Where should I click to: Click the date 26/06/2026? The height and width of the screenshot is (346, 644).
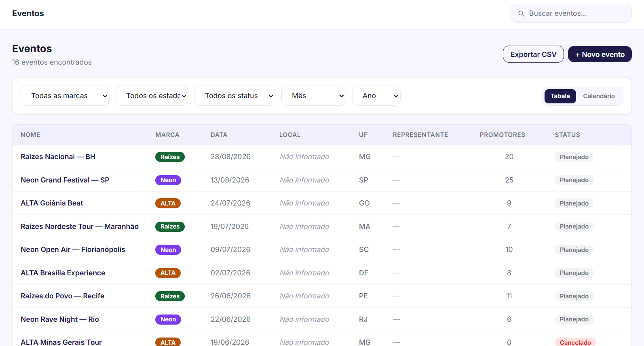[230, 296]
